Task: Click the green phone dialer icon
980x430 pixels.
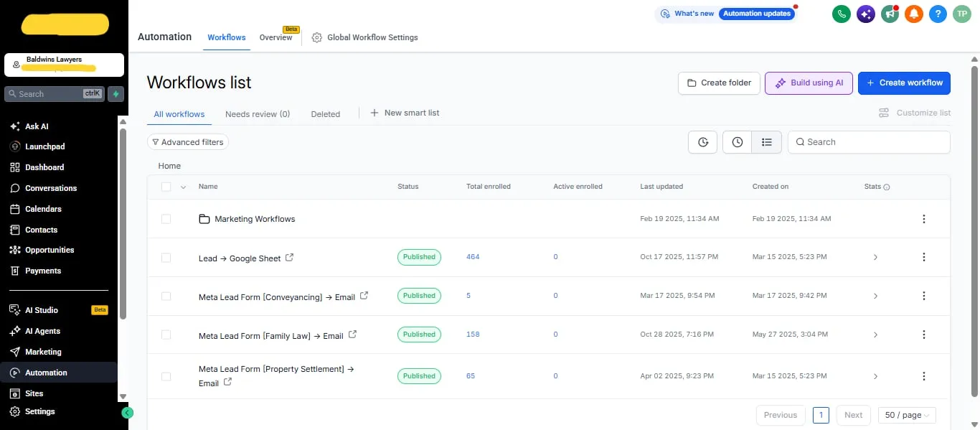Action: (x=842, y=14)
